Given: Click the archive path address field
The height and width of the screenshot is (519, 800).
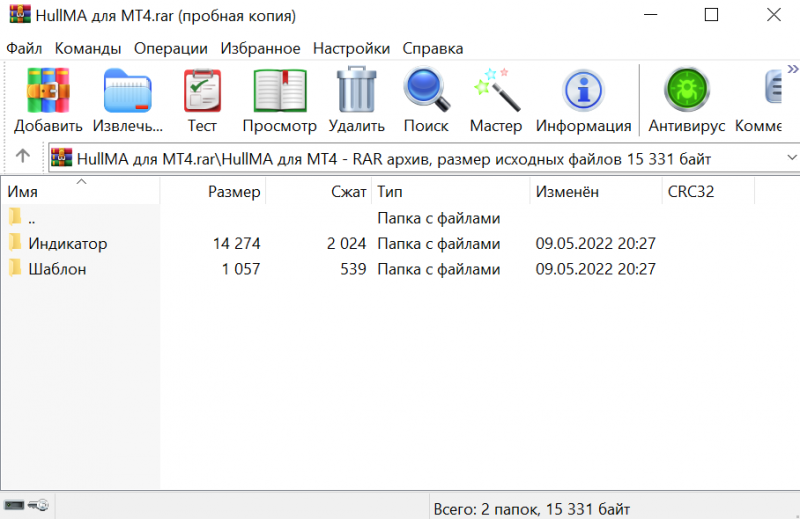Looking at the screenshot, I should click(423, 159).
